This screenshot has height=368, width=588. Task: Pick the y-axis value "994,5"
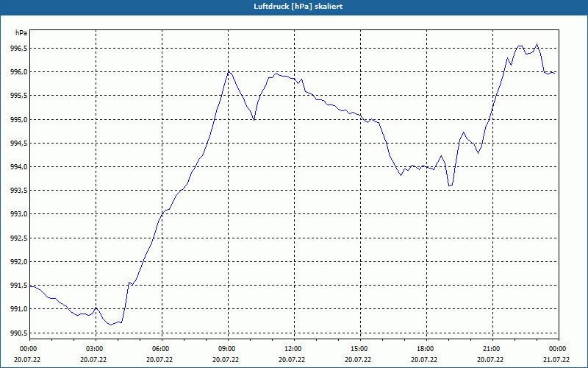(x=19, y=143)
